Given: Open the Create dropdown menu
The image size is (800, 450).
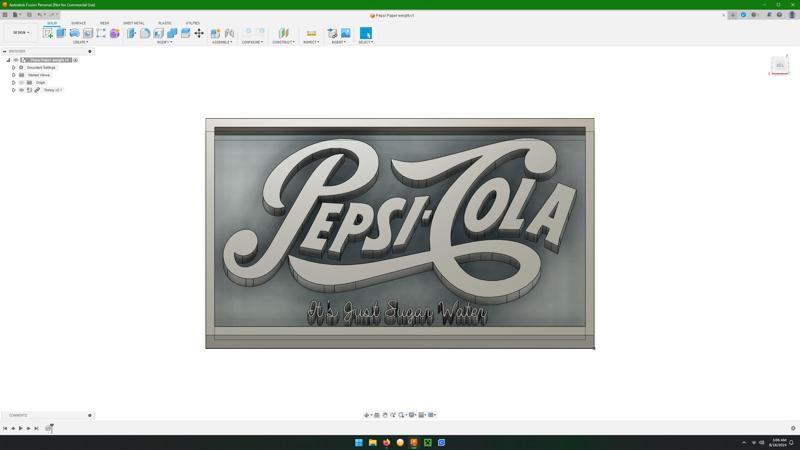Looking at the screenshot, I should pyautogui.click(x=80, y=42).
